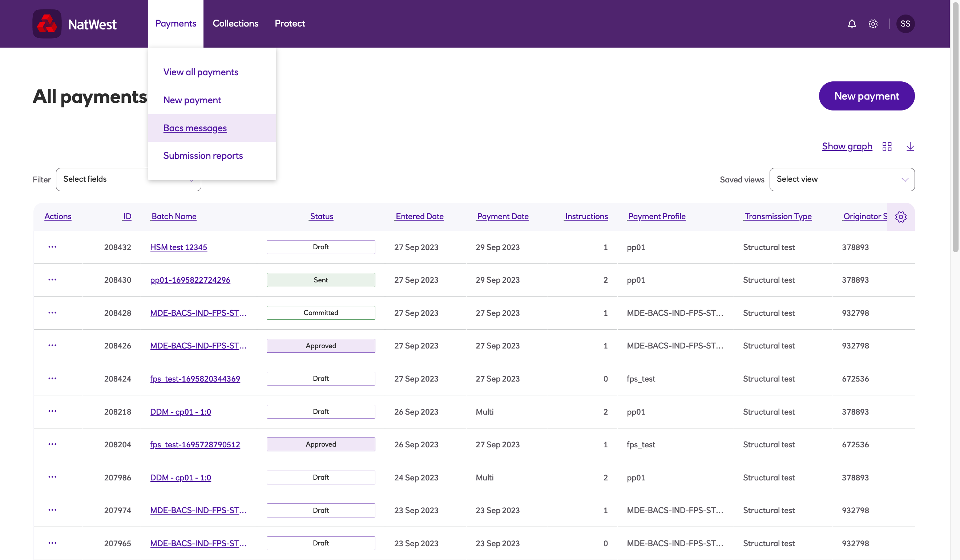Screen dimensions: 960x560
Task: Open actions menu for payment 208204
Action: coord(53,444)
